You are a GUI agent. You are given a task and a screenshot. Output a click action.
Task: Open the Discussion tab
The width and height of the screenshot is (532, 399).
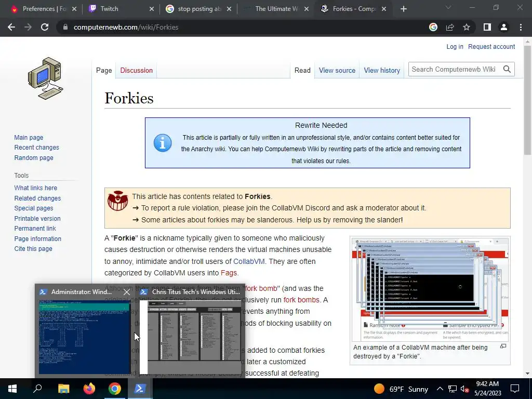(x=137, y=70)
